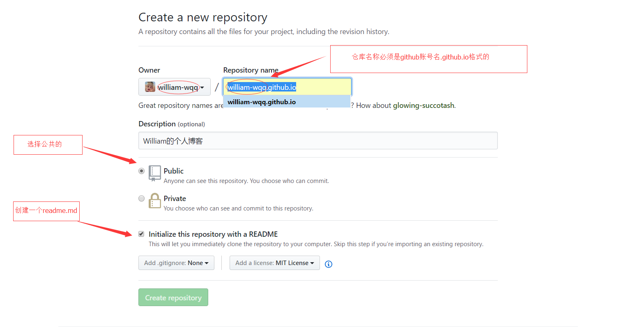The width and height of the screenshot is (644, 327).
Task: Click the Create repository button
Action: [173, 297]
